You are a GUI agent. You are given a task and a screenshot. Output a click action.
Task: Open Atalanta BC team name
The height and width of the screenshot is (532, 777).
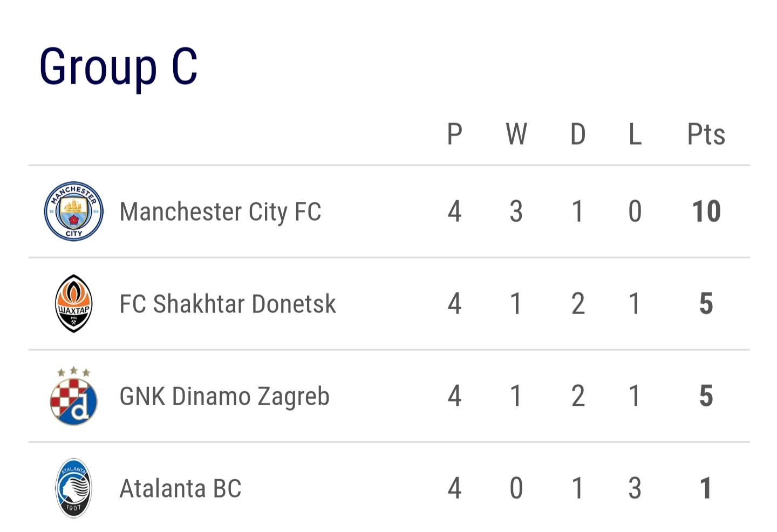click(x=180, y=488)
